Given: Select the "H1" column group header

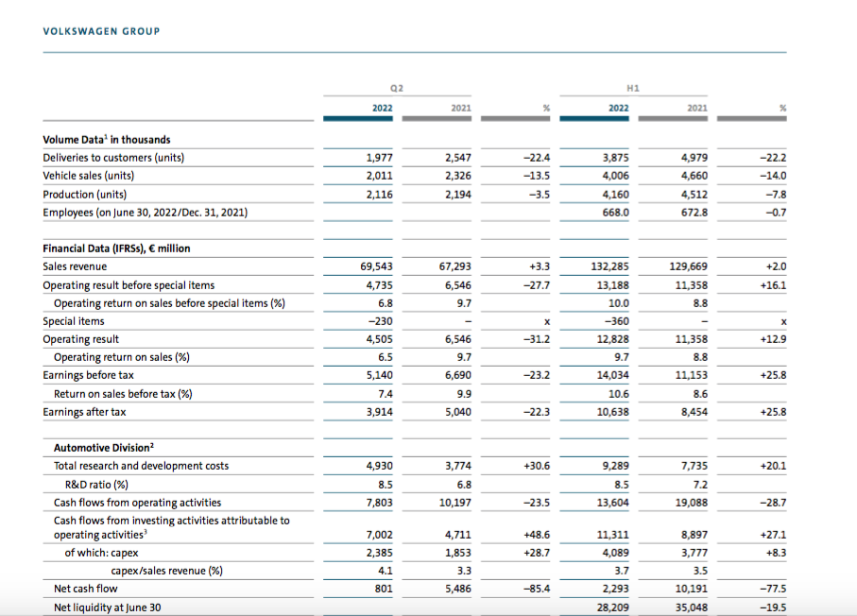Looking at the screenshot, I should [633, 88].
